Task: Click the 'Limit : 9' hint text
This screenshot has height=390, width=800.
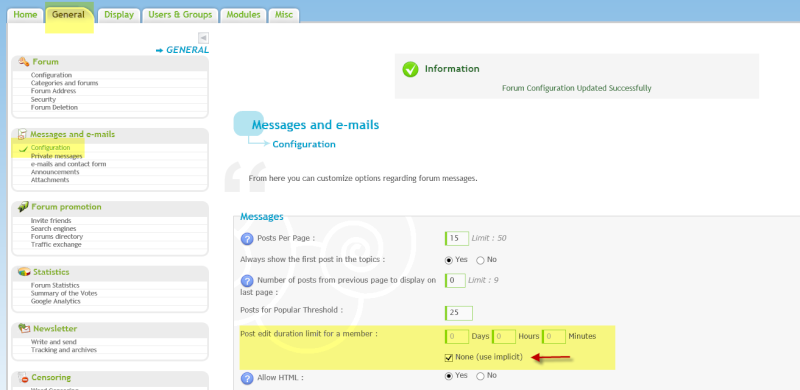Action: pos(483,281)
